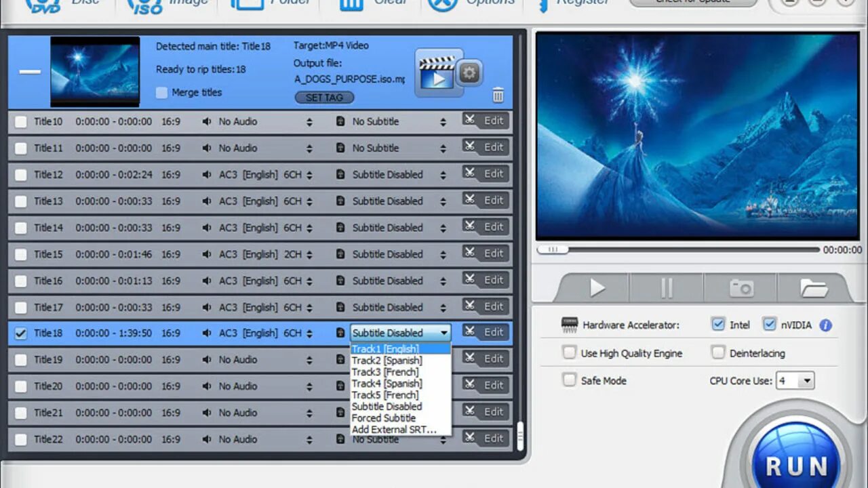Screen dimensions: 868x488
Task: Click the source video thumbnail
Action: point(95,71)
